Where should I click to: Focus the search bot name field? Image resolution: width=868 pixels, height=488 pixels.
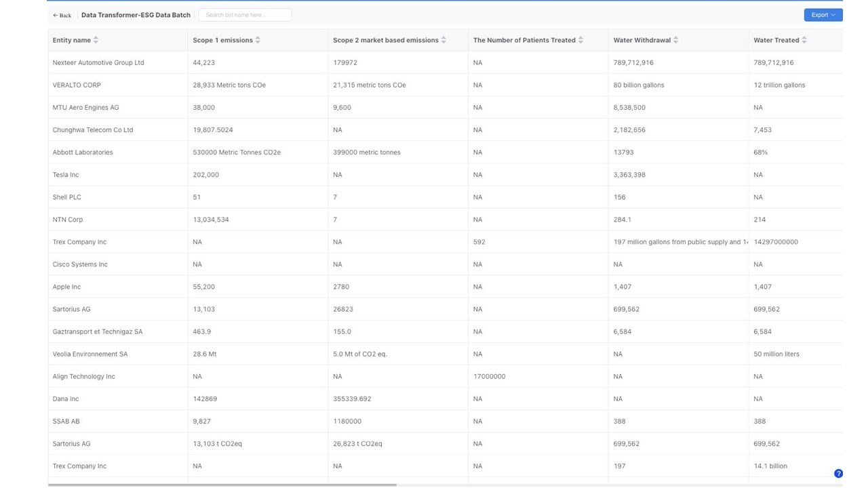(245, 15)
